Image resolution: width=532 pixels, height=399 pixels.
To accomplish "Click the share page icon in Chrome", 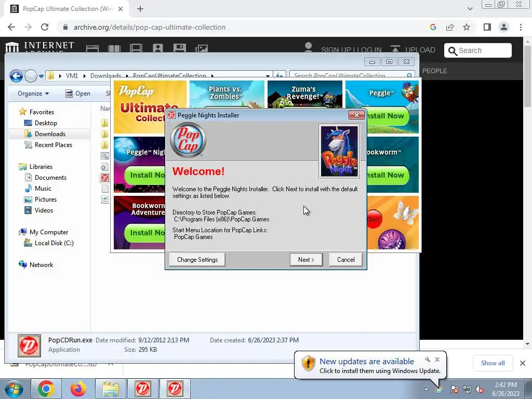I will click(450, 27).
